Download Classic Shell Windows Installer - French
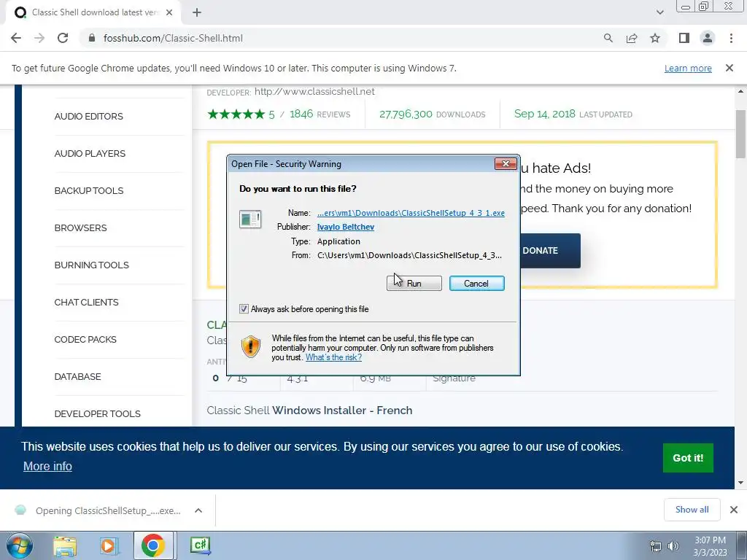This screenshot has width=747, height=560. click(x=309, y=410)
